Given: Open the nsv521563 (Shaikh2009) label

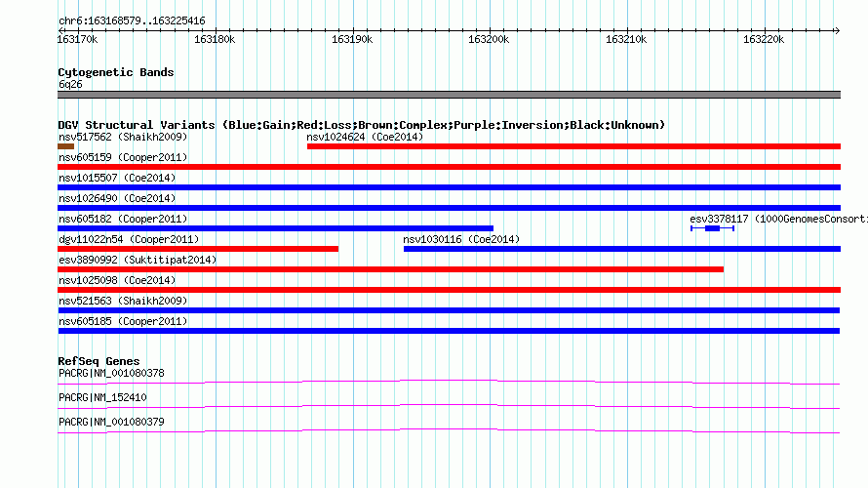Looking at the screenshot, I should point(123,301).
